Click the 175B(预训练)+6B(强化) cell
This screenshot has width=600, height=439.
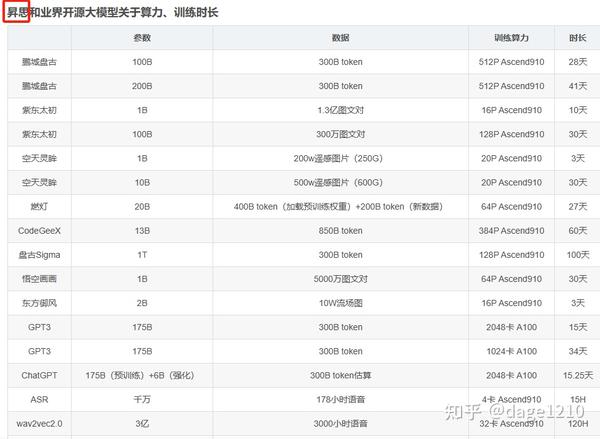140,375
